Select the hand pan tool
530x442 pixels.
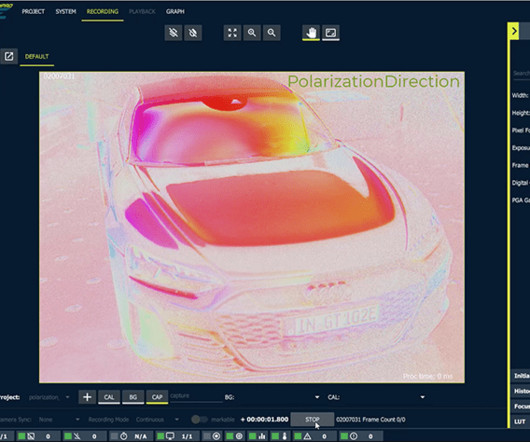pos(311,33)
